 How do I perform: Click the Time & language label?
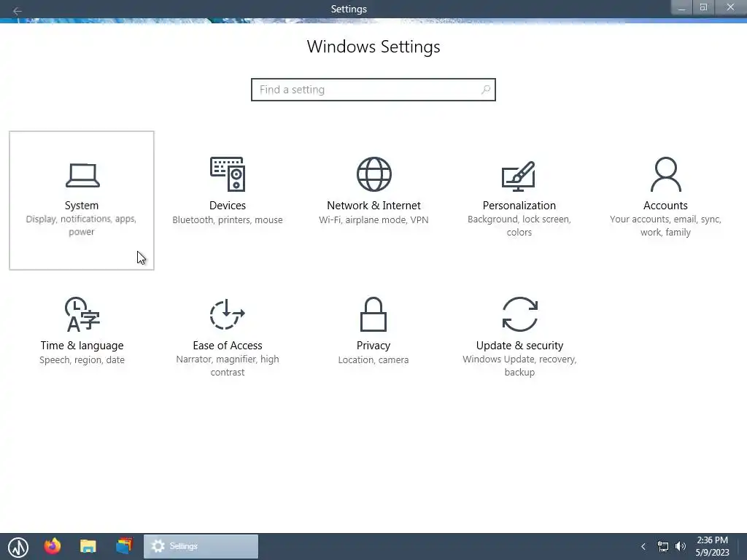tap(82, 345)
